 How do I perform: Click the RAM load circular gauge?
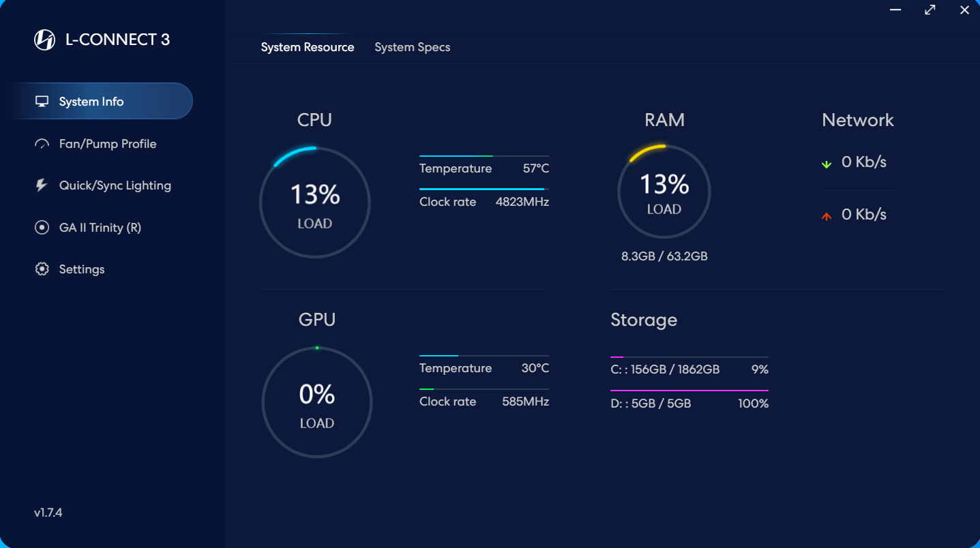click(664, 192)
